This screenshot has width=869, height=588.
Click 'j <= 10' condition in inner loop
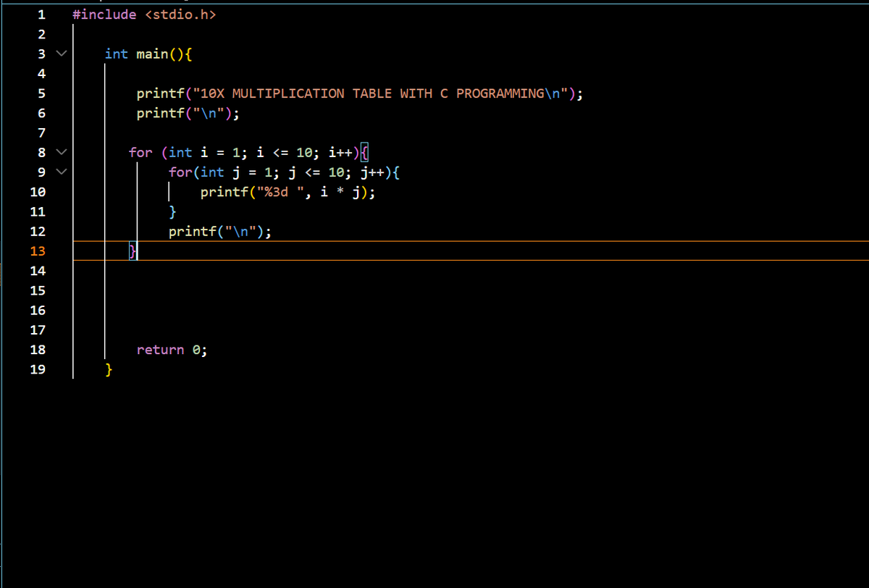[x=320, y=172]
